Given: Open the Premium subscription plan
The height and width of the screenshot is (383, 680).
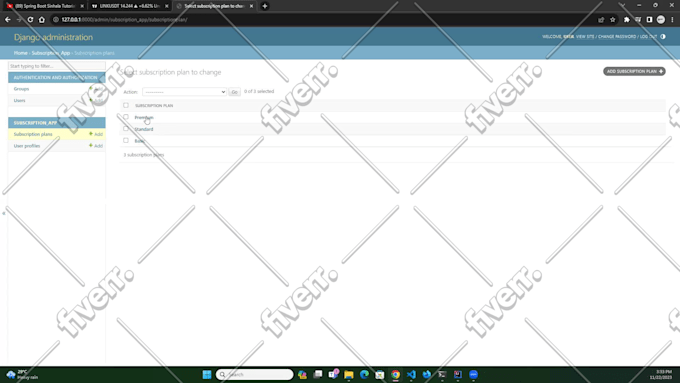Looking at the screenshot, I should (x=144, y=118).
